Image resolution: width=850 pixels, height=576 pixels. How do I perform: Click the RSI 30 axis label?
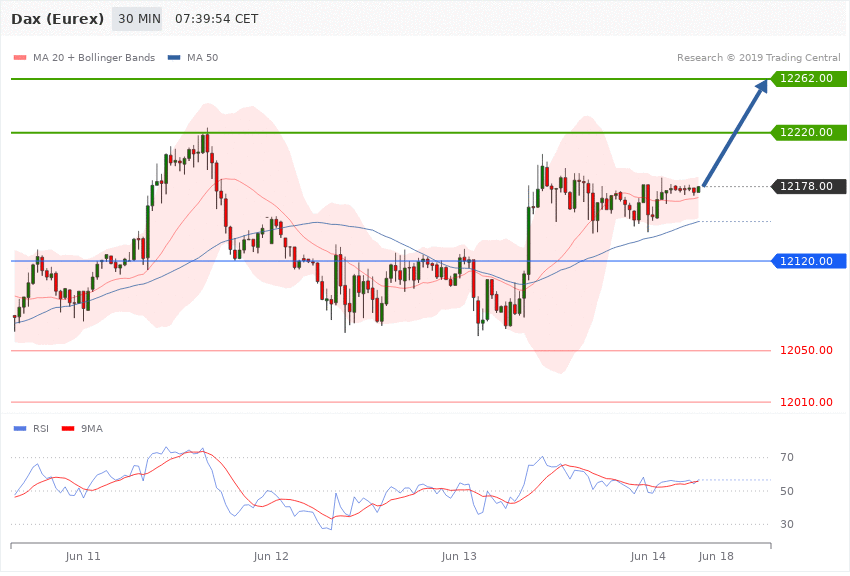coord(787,525)
